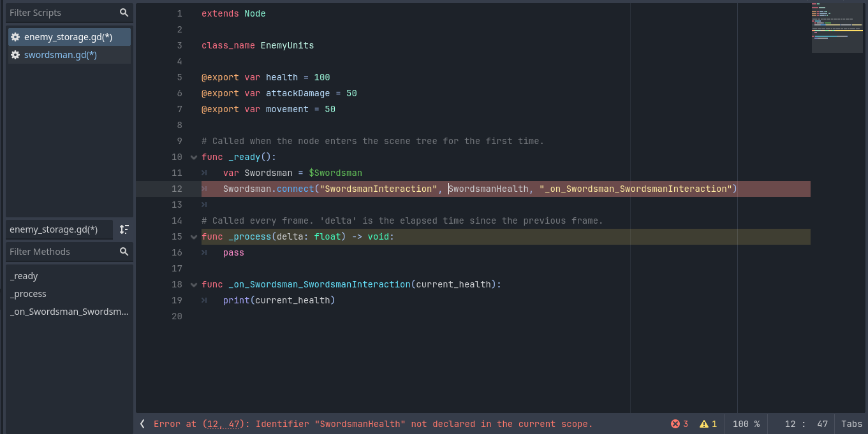Click the red error count icon
The image size is (868, 434).
(x=675, y=424)
